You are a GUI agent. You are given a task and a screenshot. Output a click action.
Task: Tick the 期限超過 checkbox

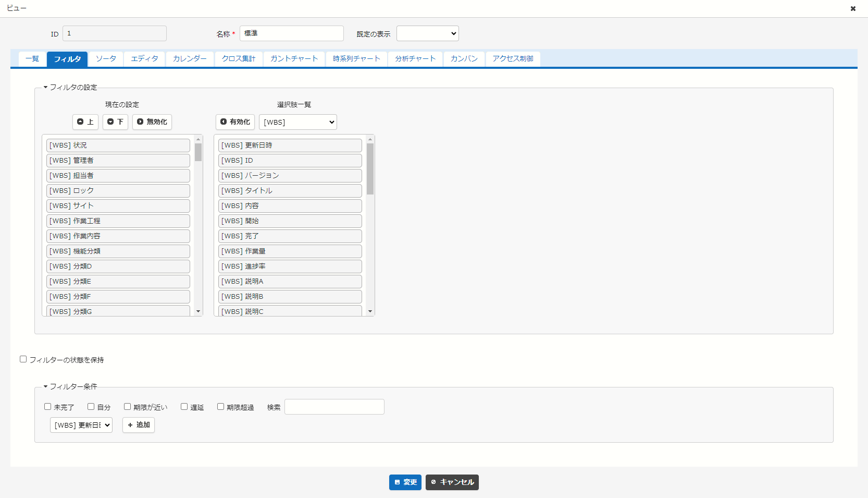tap(220, 407)
